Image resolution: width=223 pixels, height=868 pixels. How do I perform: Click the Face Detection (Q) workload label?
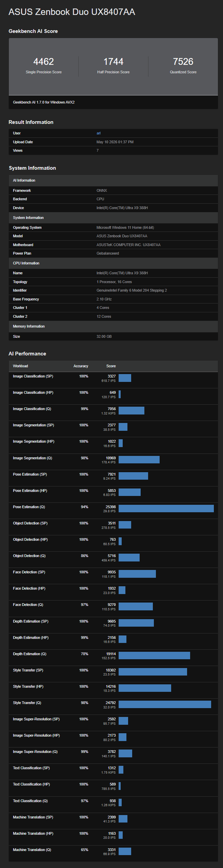coord(28,605)
